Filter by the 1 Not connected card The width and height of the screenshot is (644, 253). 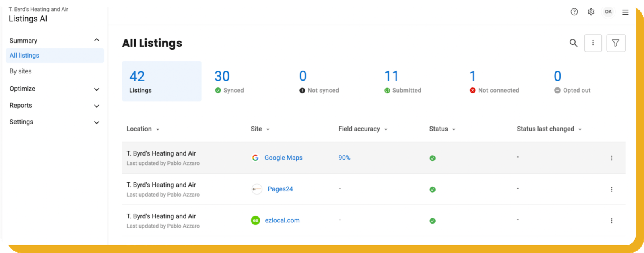pos(494,82)
